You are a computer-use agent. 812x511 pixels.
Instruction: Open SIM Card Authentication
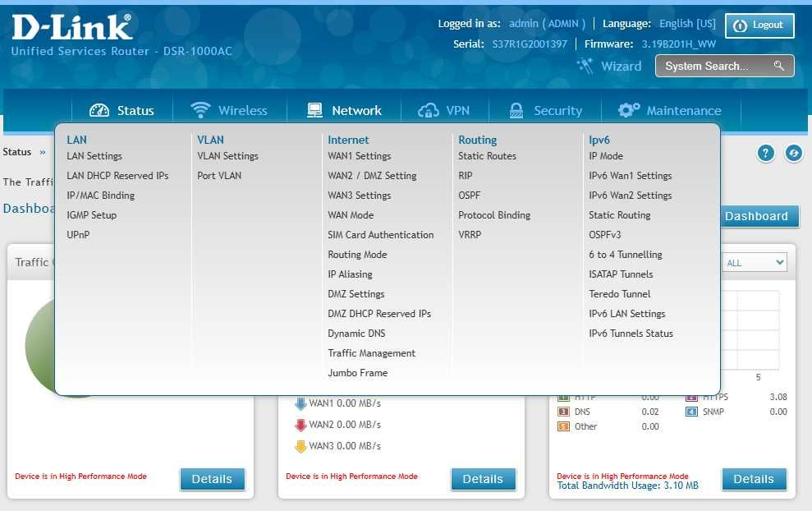click(381, 235)
